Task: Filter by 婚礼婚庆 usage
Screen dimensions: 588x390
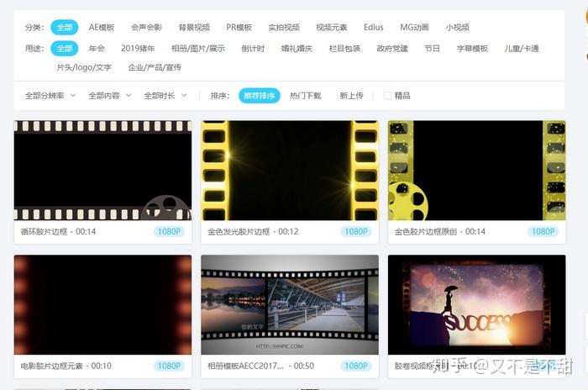Action: pos(297,49)
